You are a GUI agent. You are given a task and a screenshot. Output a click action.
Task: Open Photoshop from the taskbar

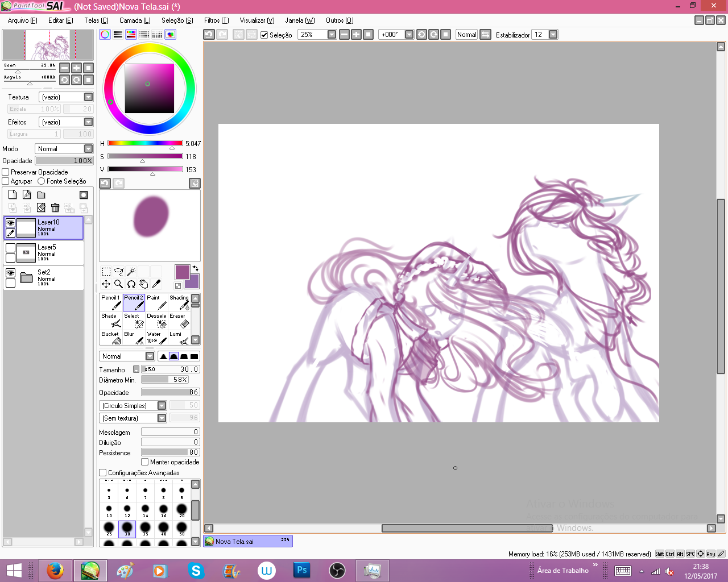coord(301,570)
